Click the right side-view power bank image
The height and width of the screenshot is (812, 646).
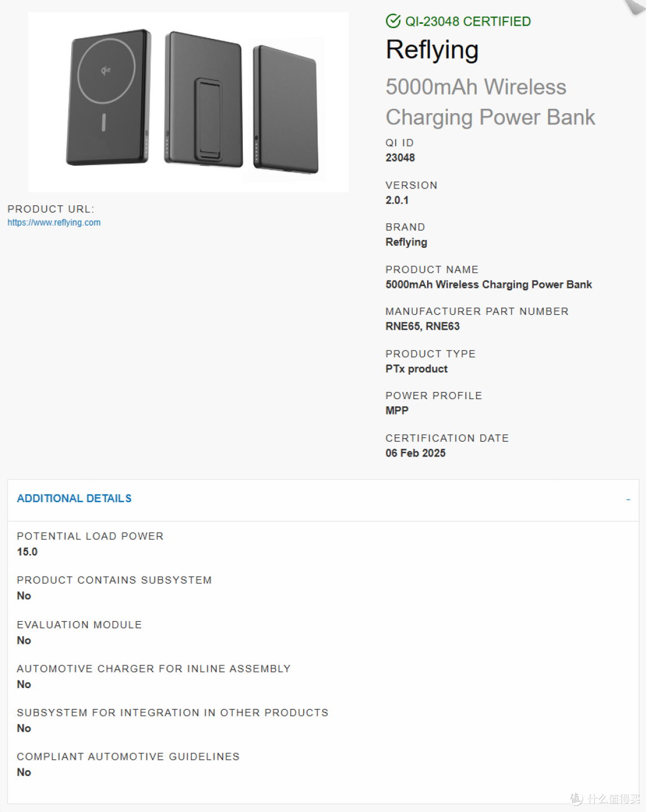[286, 110]
